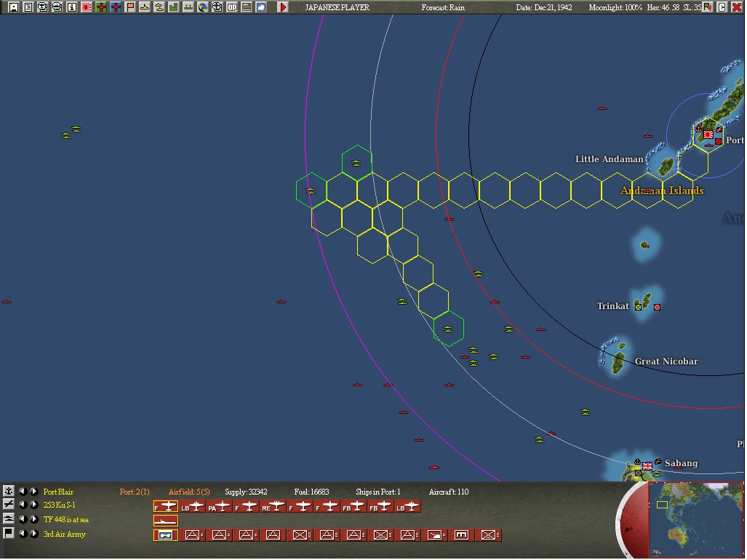Go to previous base before Port Blair
Image resolution: width=747 pixels, height=560 pixels.
pyautogui.click(x=23, y=491)
